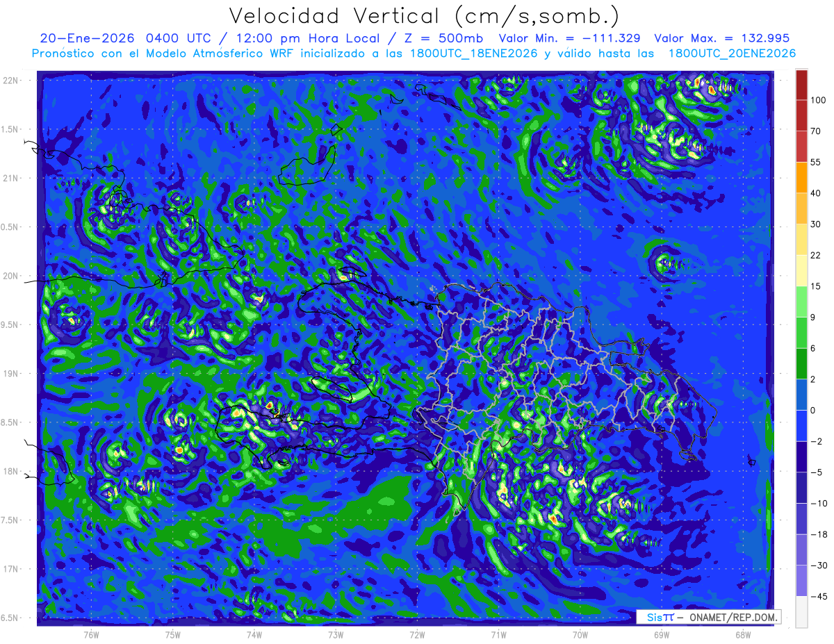Click the Sisπ ONAMET/REP.DOM. logo box

708,617
